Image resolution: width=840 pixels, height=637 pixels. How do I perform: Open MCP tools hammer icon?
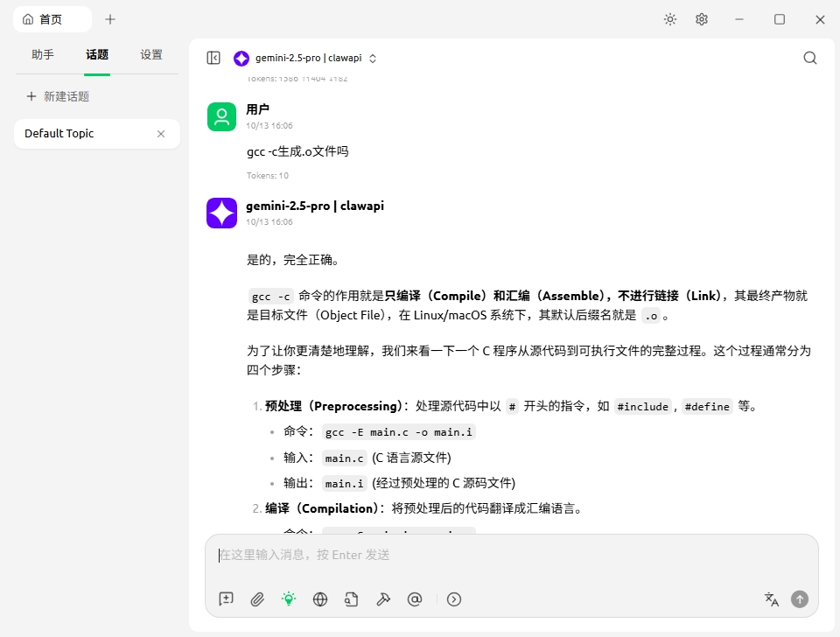tap(383, 599)
